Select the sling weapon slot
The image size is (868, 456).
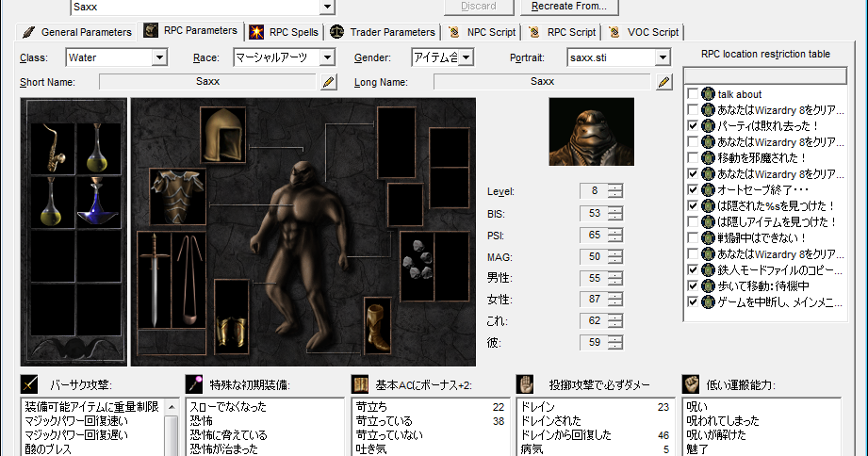click(188, 280)
